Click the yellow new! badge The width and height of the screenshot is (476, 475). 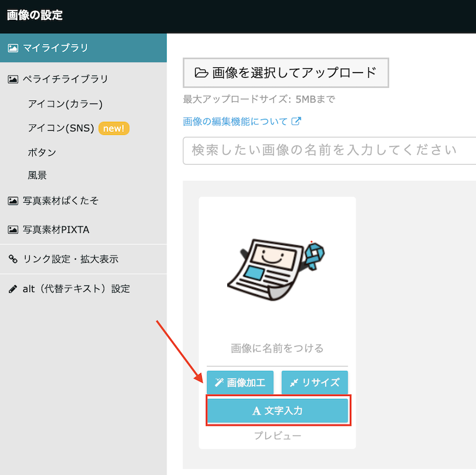coord(114,128)
